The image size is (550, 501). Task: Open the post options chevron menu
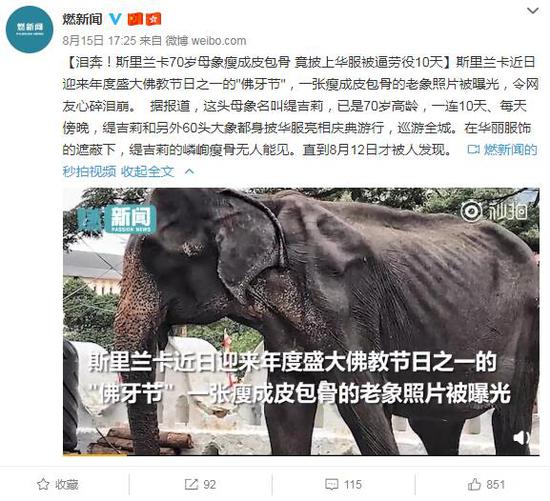point(533,11)
